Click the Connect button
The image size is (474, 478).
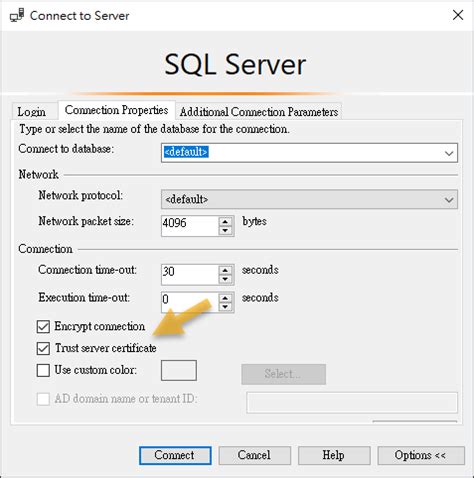pos(175,455)
